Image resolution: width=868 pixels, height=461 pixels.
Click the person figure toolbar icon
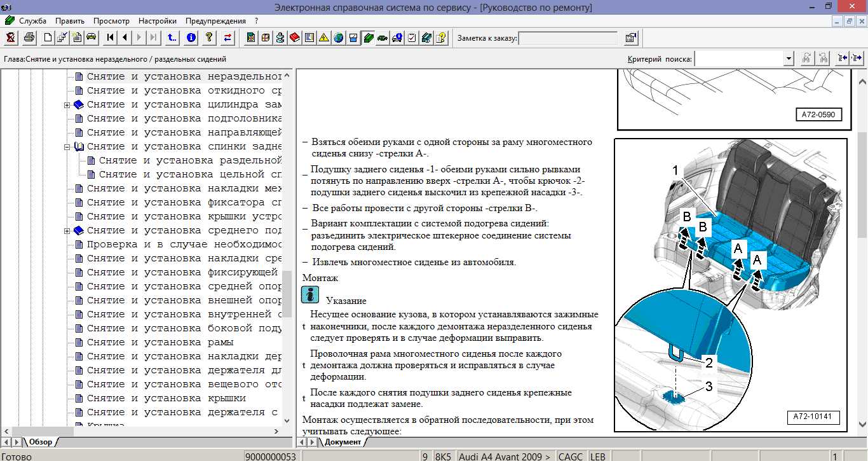click(x=280, y=38)
